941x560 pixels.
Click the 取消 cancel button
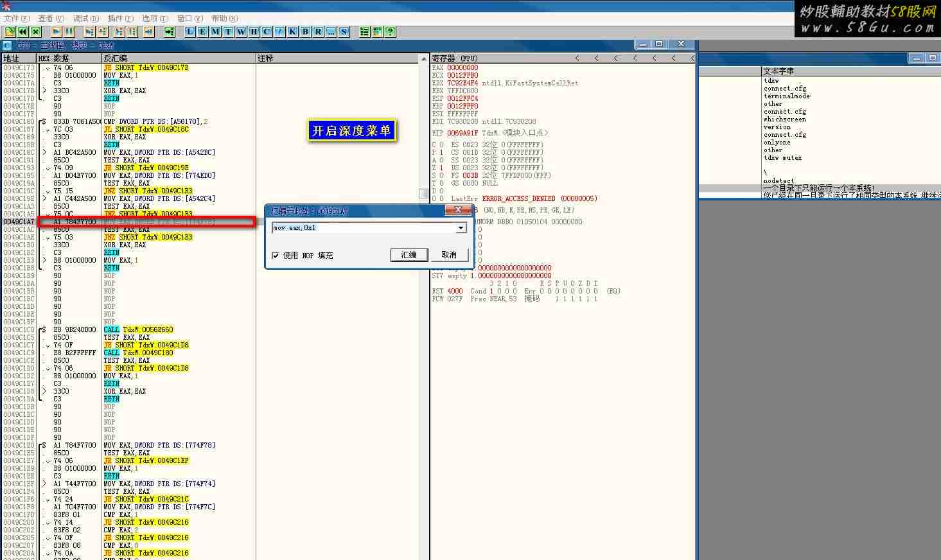click(449, 255)
